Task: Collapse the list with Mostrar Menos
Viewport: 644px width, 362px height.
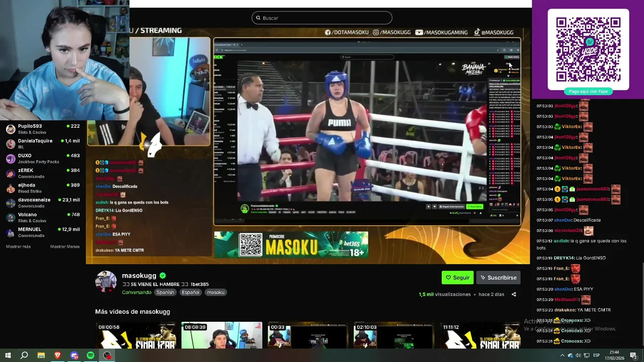Action: [x=65, y=247]
